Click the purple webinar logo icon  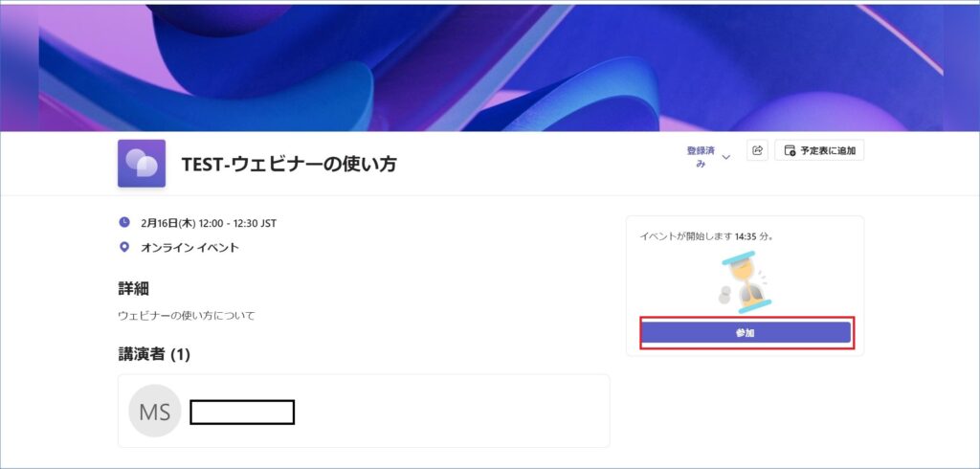pos(142,164)
